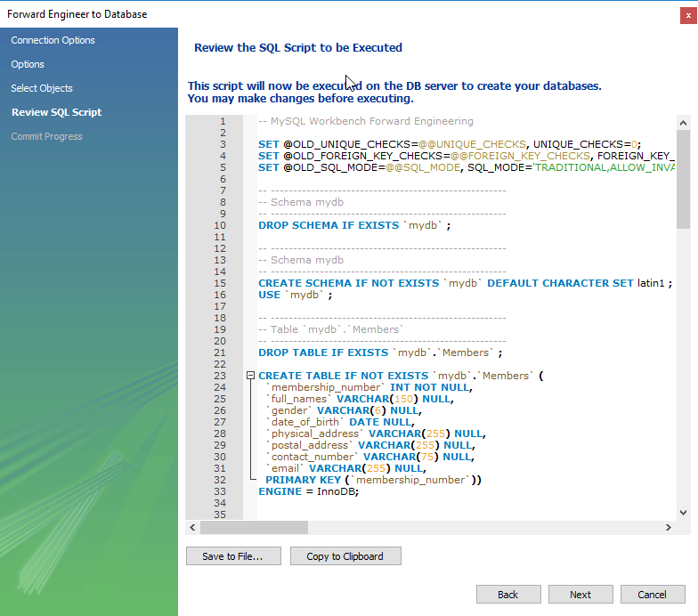Click the SET @OLD_SQL_MODE line

(467, 167)
